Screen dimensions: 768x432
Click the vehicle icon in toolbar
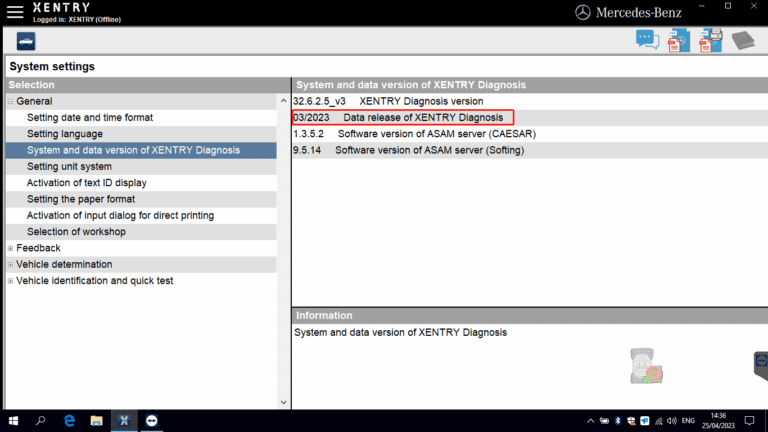(x=25, y=41)
